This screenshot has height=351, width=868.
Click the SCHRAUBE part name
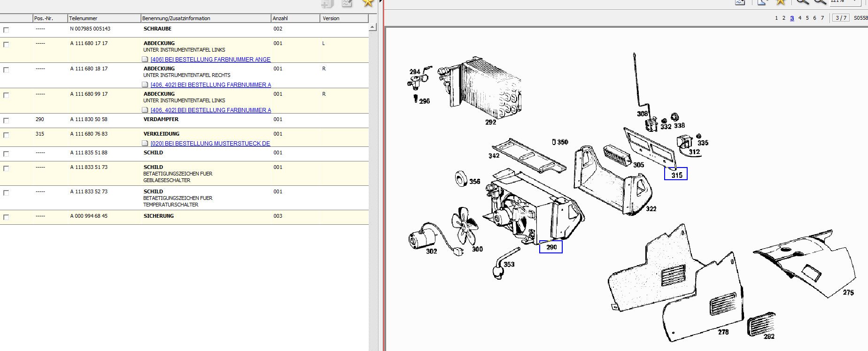tap(157, 29)
